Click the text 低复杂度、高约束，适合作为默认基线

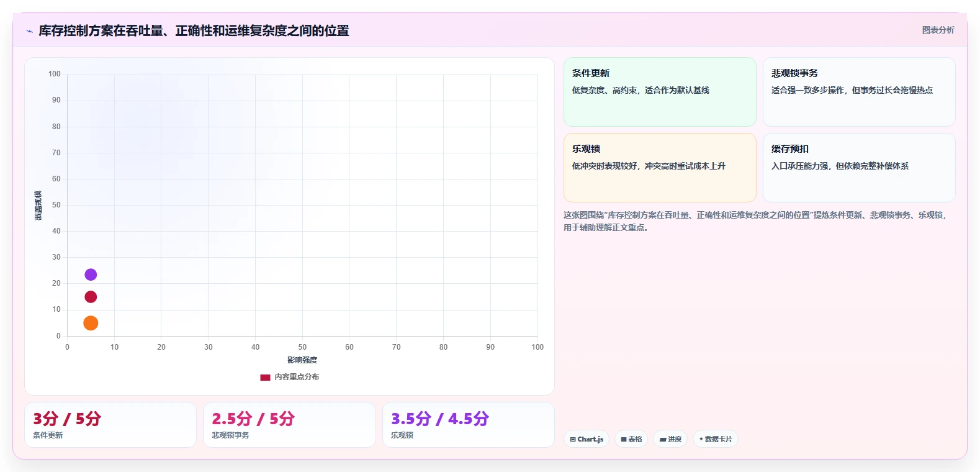coord(641,90)
